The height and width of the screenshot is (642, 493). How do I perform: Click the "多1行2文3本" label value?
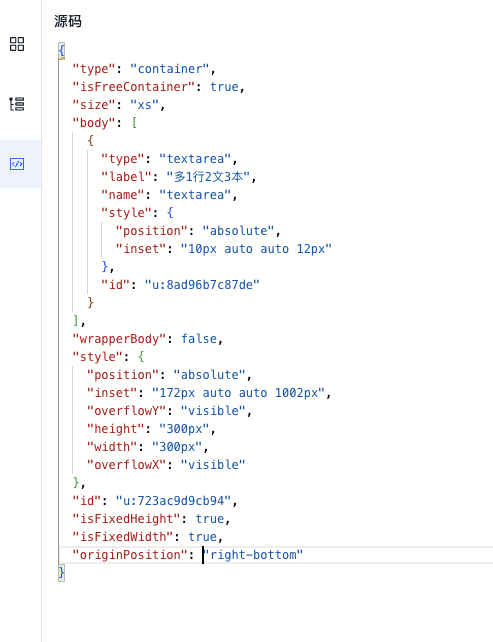(208, 177)
